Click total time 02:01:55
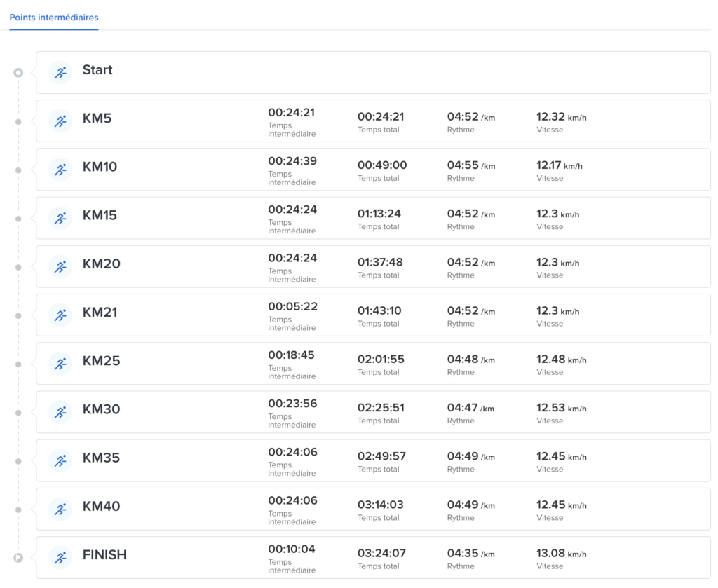This screenshot has height=588, width=718. (x=381, y=360)
